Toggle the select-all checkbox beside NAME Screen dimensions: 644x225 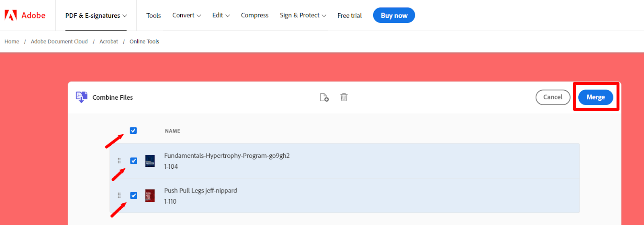click(x=133, y=131)
